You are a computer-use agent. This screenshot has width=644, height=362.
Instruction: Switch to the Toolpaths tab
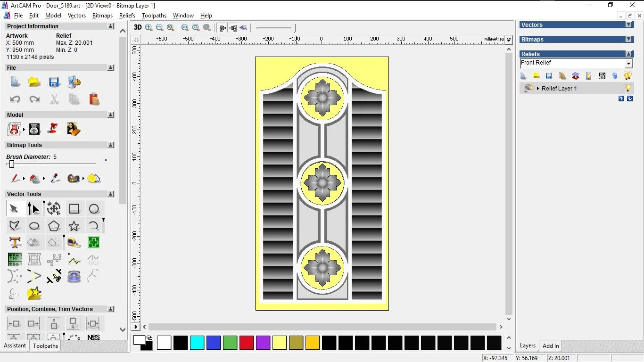(x=45, y=346)
